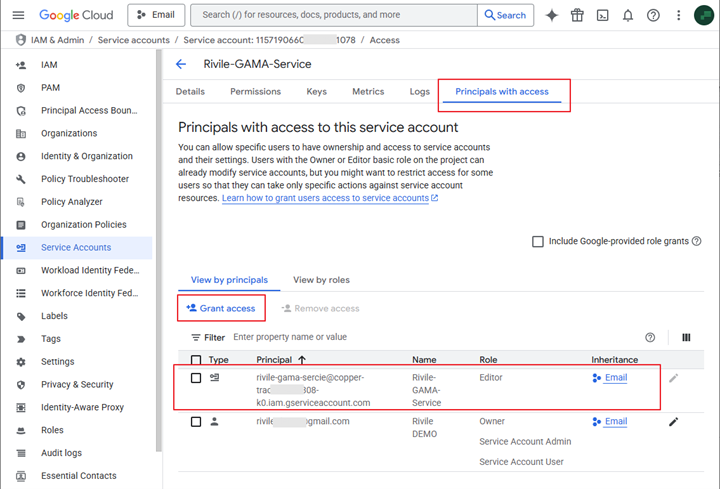Click the help icon next to Google-provided role grants
The width and height of the screenshot is (720, 489).
pyautogui.click(x=697, y=241)
